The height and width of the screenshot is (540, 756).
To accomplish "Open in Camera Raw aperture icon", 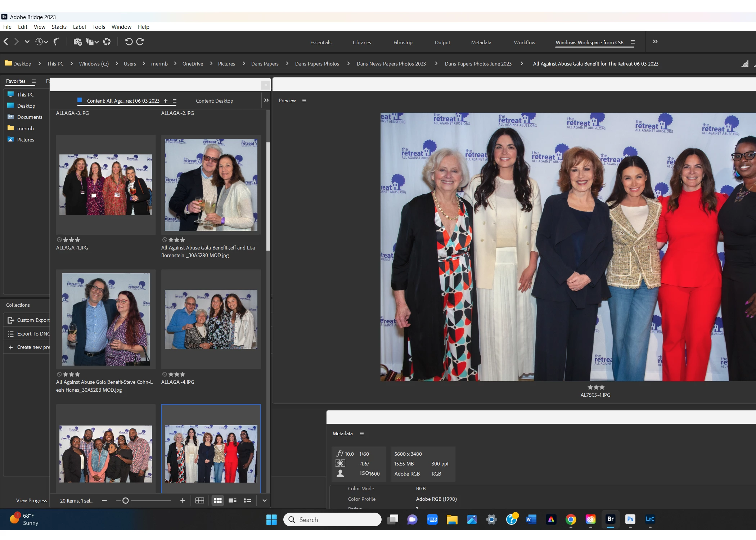I will (x=107, y=42).
